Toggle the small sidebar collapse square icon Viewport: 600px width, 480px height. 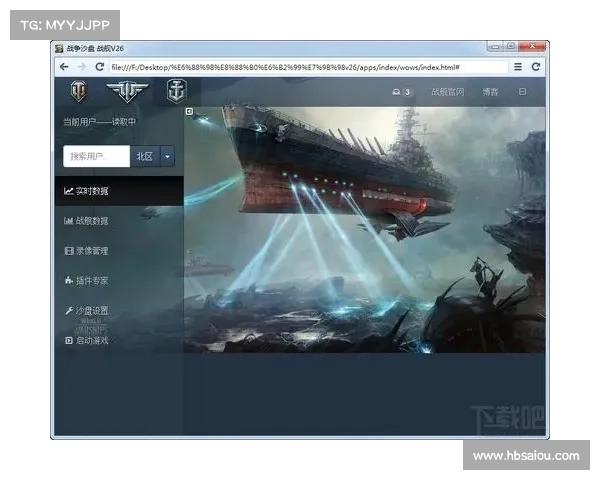(190, 112)
